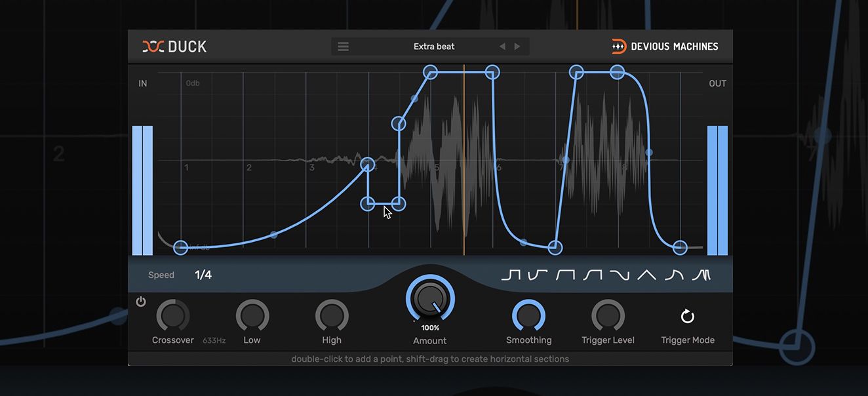Click the circular Trigger Mode icon
This screenshot has height=396, width=868.
[687, 317]
